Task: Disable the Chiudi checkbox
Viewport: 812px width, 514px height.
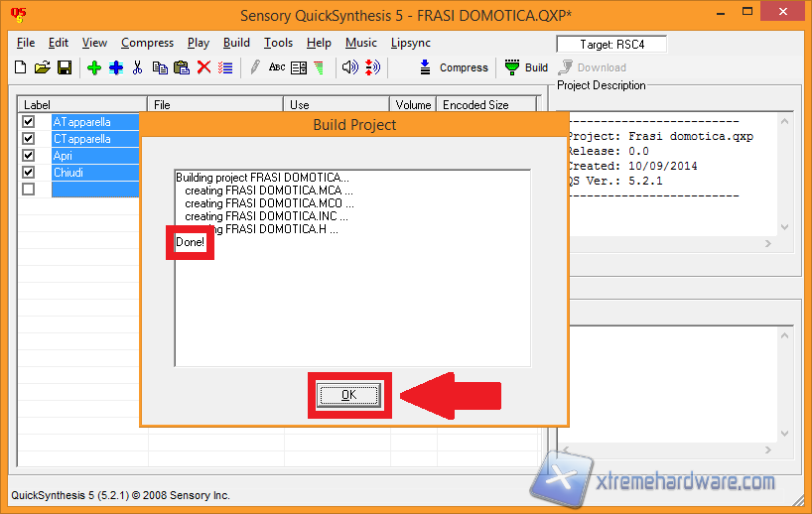Action: pos(29,173)
